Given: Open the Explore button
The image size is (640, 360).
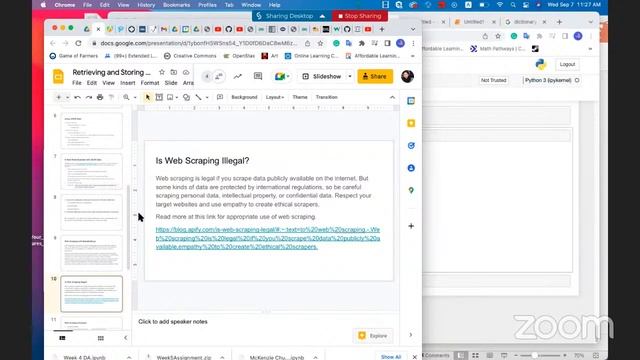Looking at the screenshot, I should tap(373, 336).
